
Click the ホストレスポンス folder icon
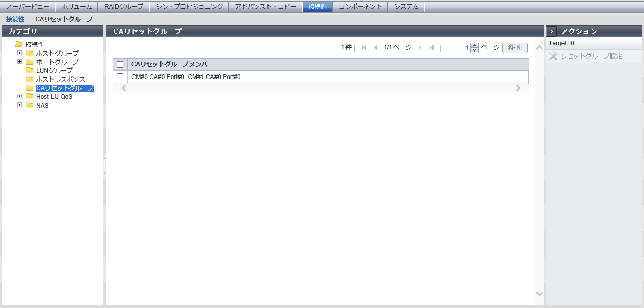click(30, 80)
